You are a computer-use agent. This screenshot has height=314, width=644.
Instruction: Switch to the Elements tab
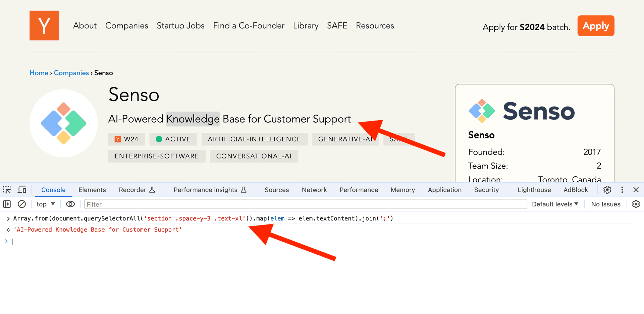[92, 190]
